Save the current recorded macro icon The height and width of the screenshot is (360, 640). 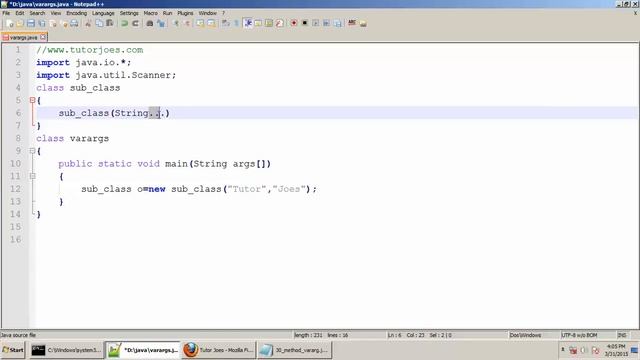pyautogui.click(x=338, y=23)
